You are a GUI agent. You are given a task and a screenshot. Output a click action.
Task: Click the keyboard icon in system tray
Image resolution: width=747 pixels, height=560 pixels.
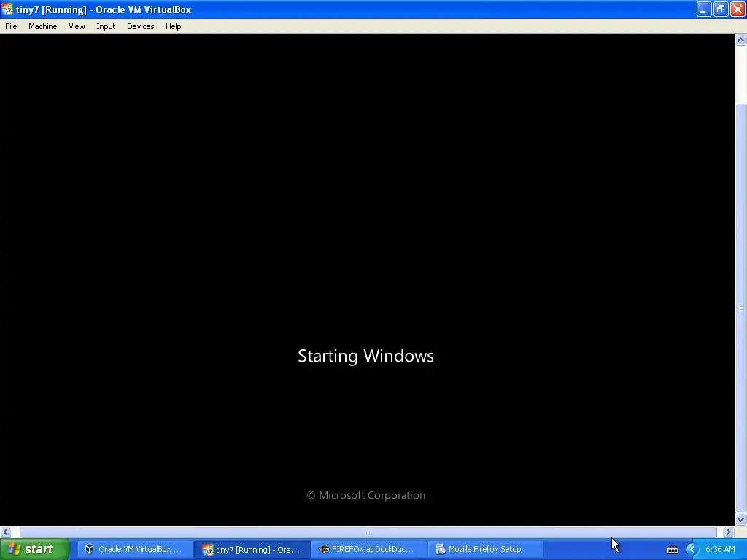coord(672,550)
